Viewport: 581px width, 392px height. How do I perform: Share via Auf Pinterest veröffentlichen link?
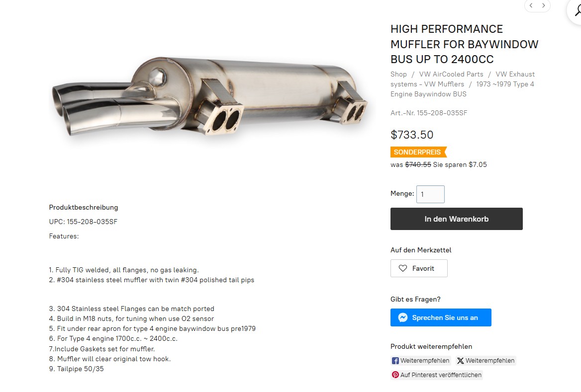pos(441,375)
